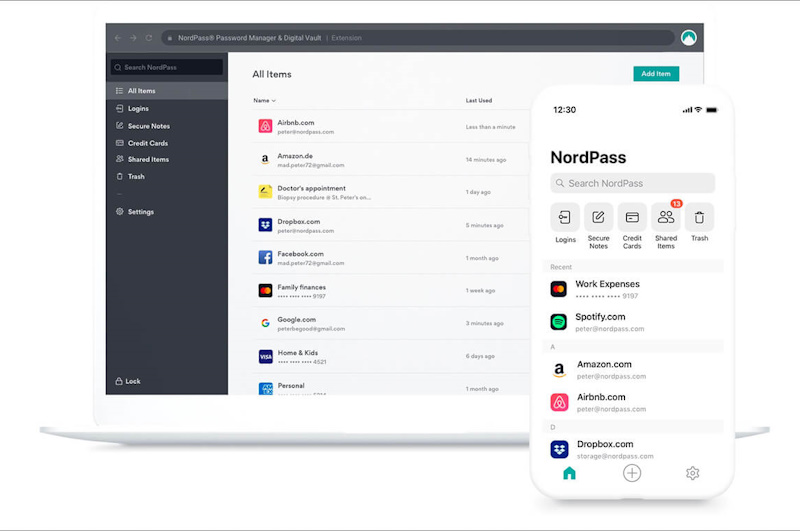
Task: Click the Personal card icon in the list
Action: point(265,389)
